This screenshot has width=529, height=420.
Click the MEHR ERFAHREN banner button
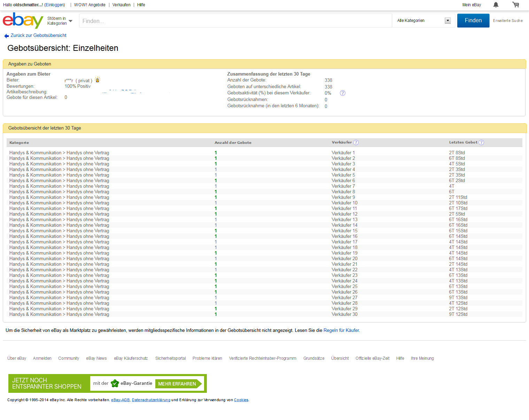click(179, 384)
